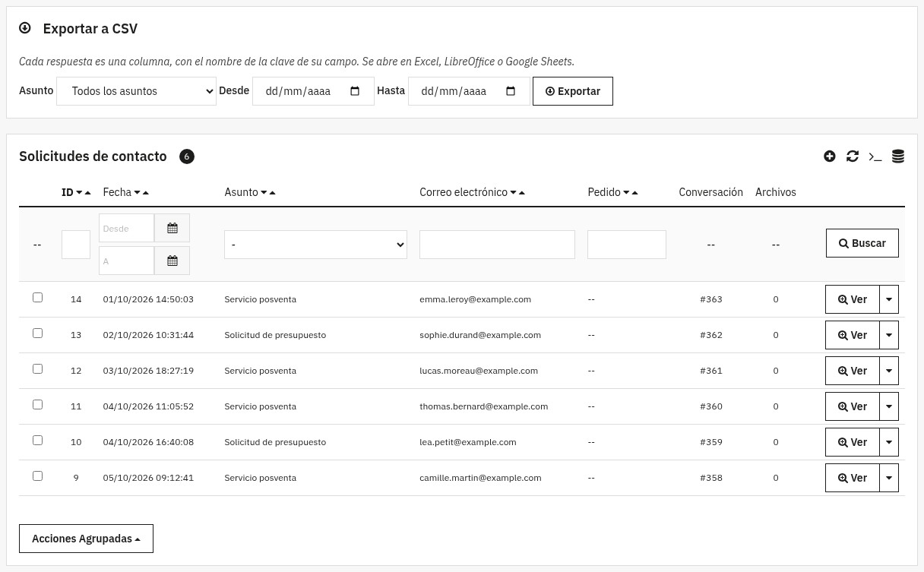
Task: Expand actions arrow for thomas.bernard row
Action: [x=889, y=406]
